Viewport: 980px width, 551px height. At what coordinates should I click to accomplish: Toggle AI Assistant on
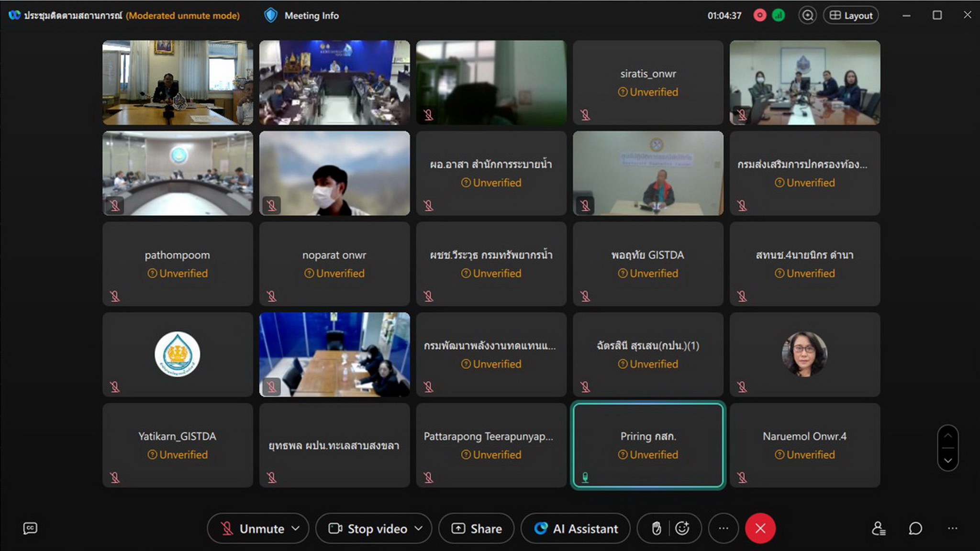coord(576,529)
